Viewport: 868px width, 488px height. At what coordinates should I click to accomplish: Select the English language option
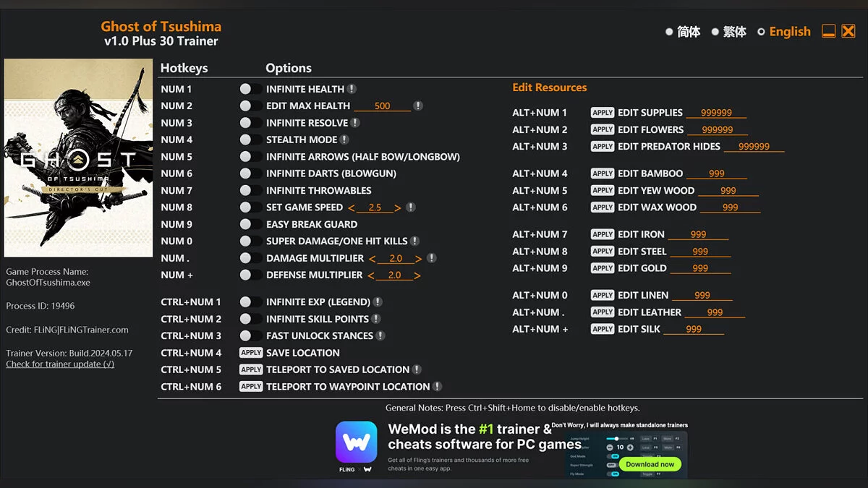pos(783,32)
